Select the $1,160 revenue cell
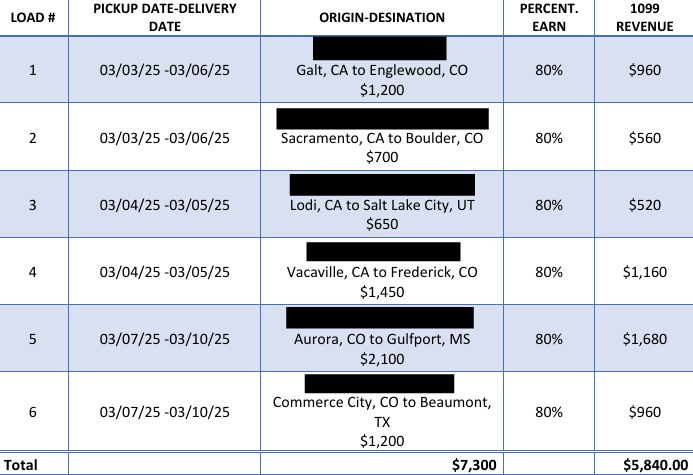693x475 pixels. pos(644,271)
